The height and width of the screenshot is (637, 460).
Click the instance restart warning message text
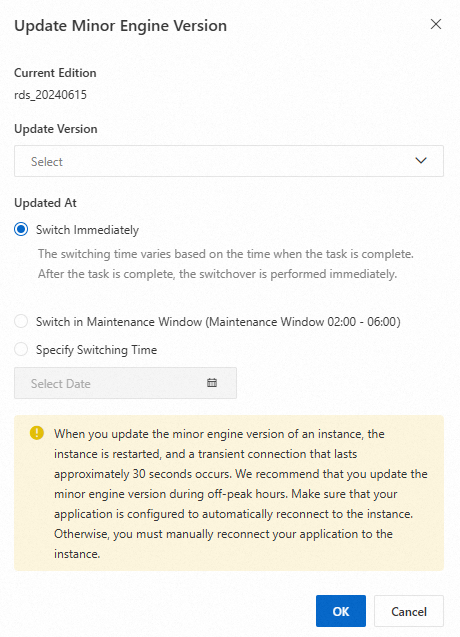(x=241, y=494)
